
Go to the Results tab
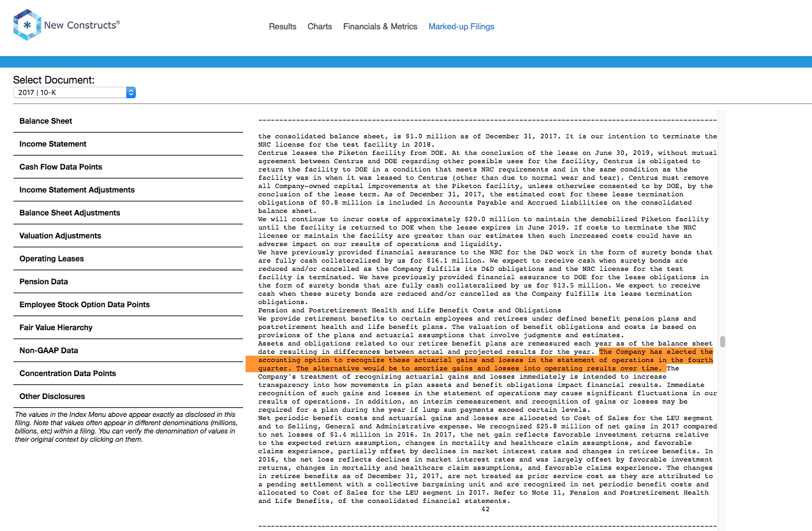[x=283, y=27]
